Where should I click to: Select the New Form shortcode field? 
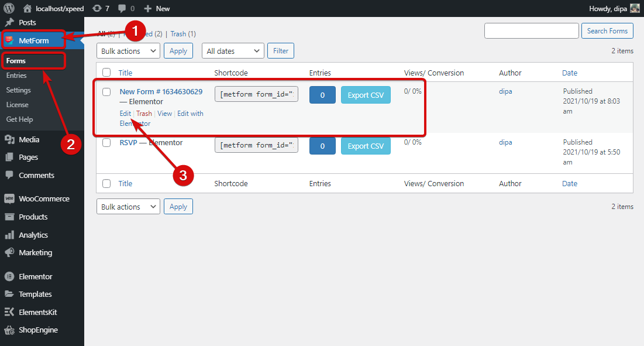click(x=256, y=94)
